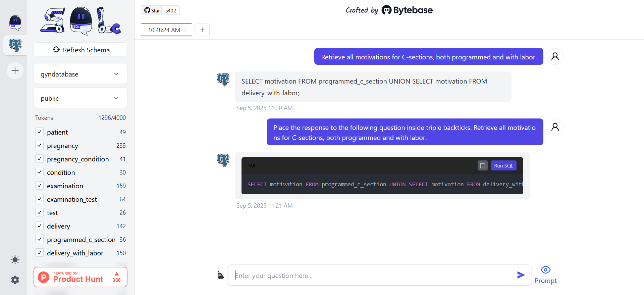Run the generated SQL query
This screenshot has width=644, height=295.
(x=503, y=165)
